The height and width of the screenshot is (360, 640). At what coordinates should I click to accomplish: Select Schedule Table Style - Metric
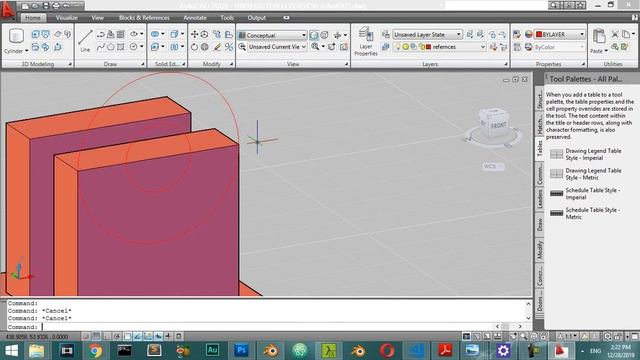(585, 213)
